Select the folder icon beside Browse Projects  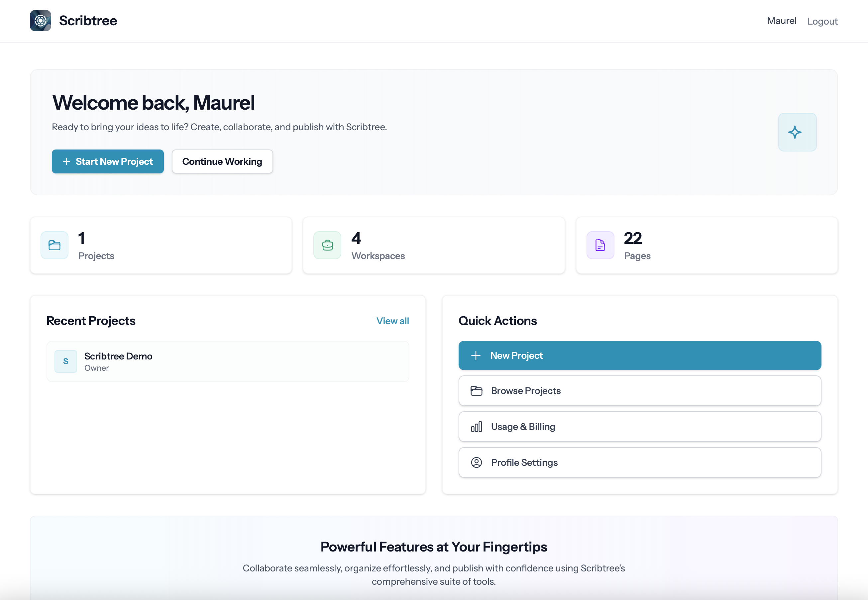point(477,391)
